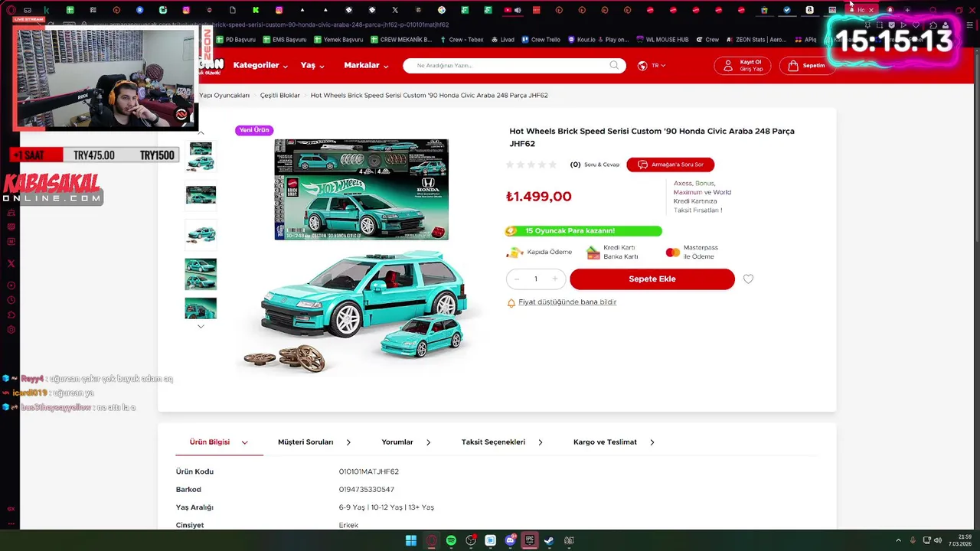Viewport: 980px width, 551px height.
Task: Click the star rating row
Action: [531, 165]
